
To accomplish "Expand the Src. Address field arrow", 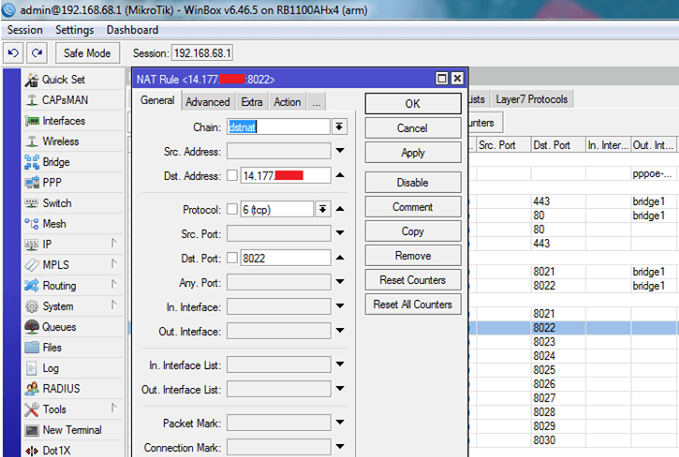I will point(340,152).
